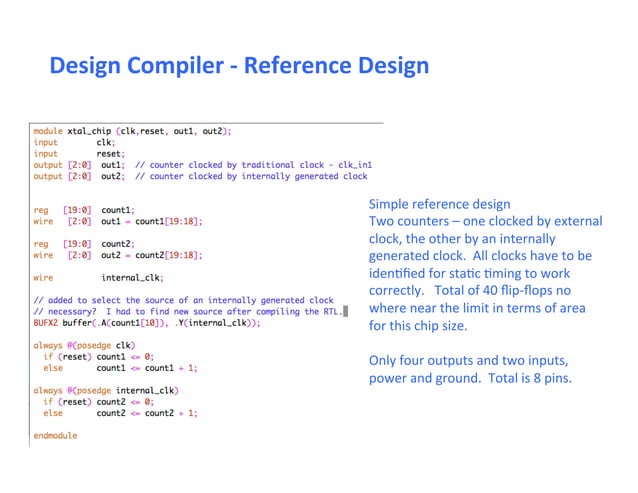Click the slide title 'Design Compiler - Reference Design'
The height and width of the screenshot is (493, 638).
[239, 66]
